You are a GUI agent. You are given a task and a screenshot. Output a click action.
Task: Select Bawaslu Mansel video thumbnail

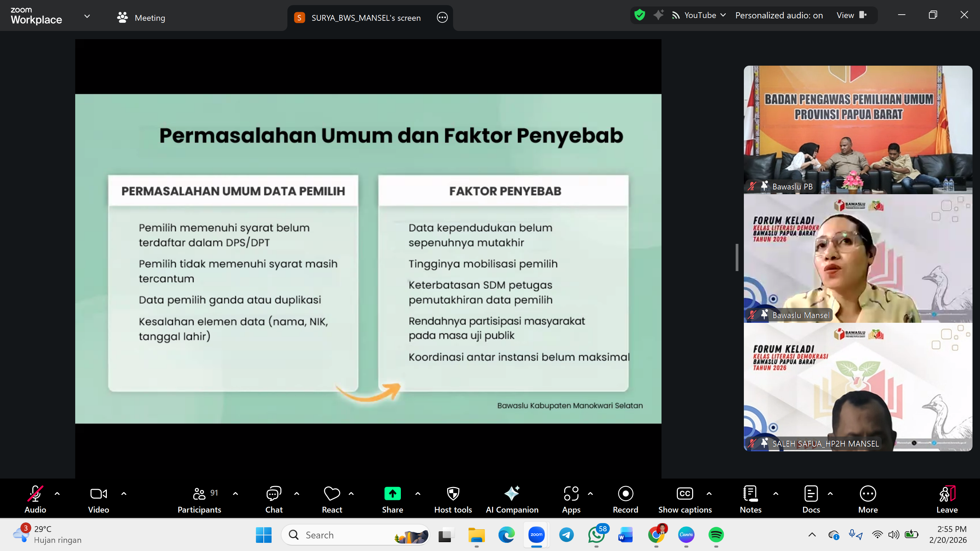click(857, 258)
